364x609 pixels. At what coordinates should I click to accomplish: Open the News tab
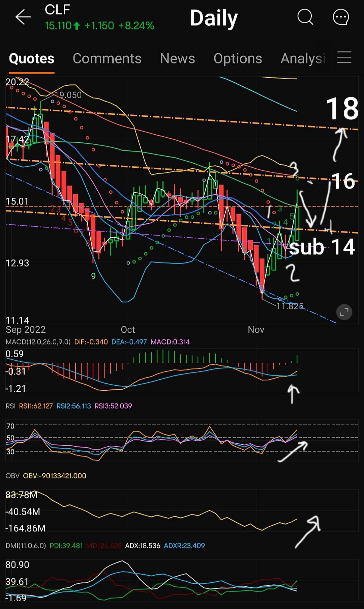coord(178,58)
